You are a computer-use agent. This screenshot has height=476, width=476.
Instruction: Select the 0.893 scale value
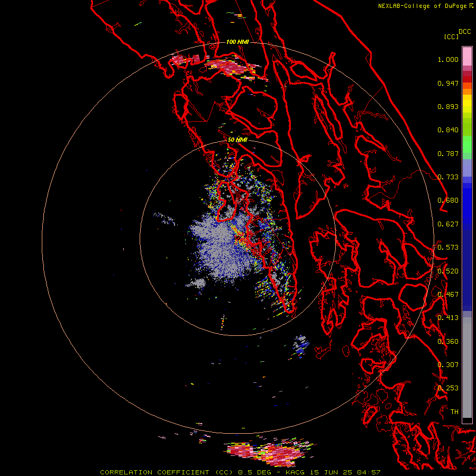[448, 106]
